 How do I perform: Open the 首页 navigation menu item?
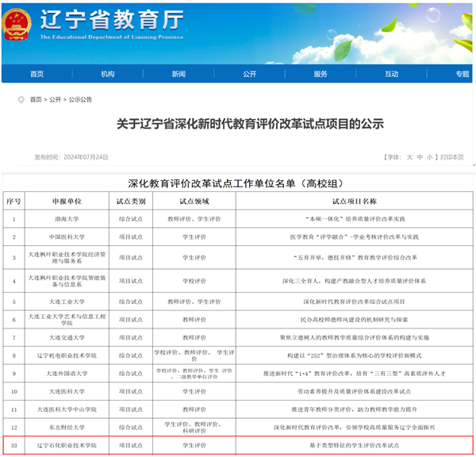(x=36, y=74)
